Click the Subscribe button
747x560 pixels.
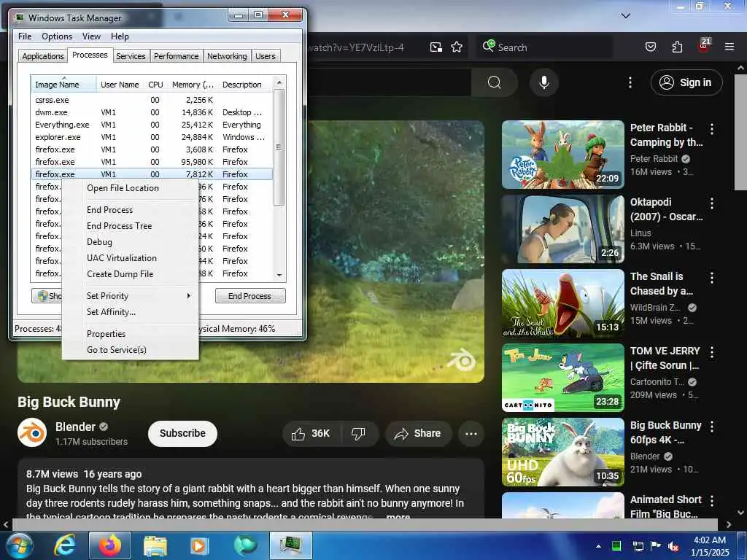point(182,433)
